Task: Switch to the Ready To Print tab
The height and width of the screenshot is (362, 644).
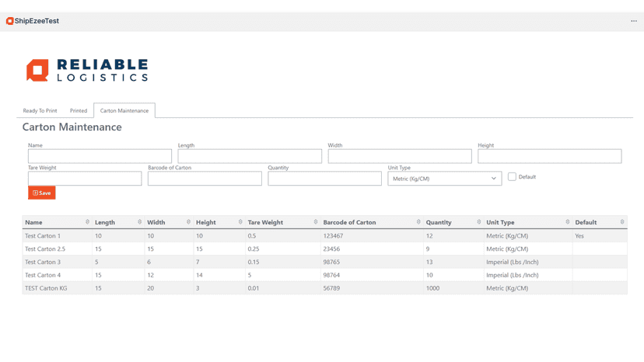Action: (40, 111)
